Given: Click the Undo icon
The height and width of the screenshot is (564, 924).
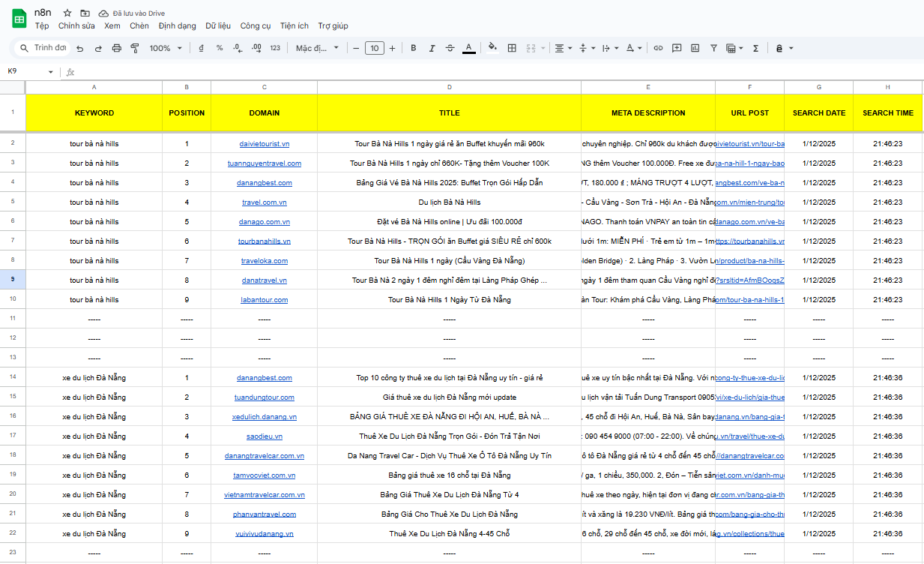Looking at the screenshot, I should [x=82, y=48].
